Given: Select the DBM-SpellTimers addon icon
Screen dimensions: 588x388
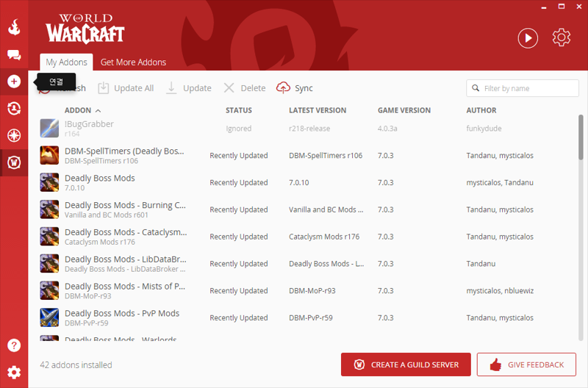Looking at the screenshot, I should pos(49,155).
